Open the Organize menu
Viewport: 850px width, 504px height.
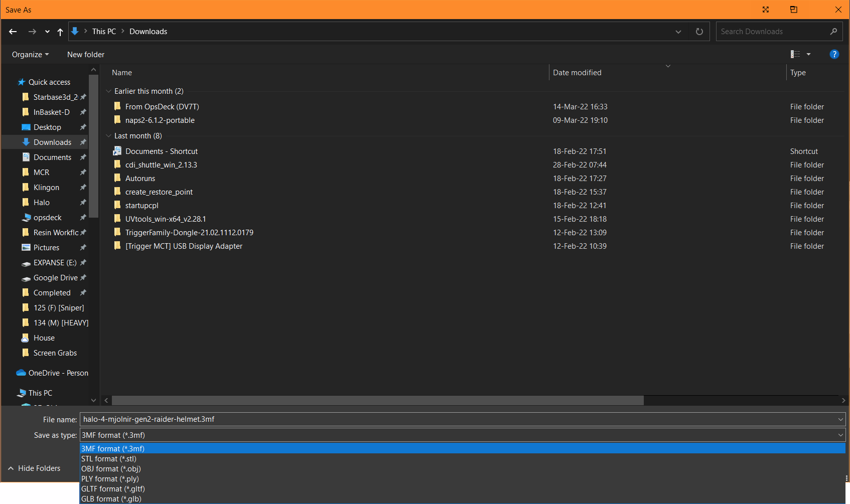click(30, 54)
